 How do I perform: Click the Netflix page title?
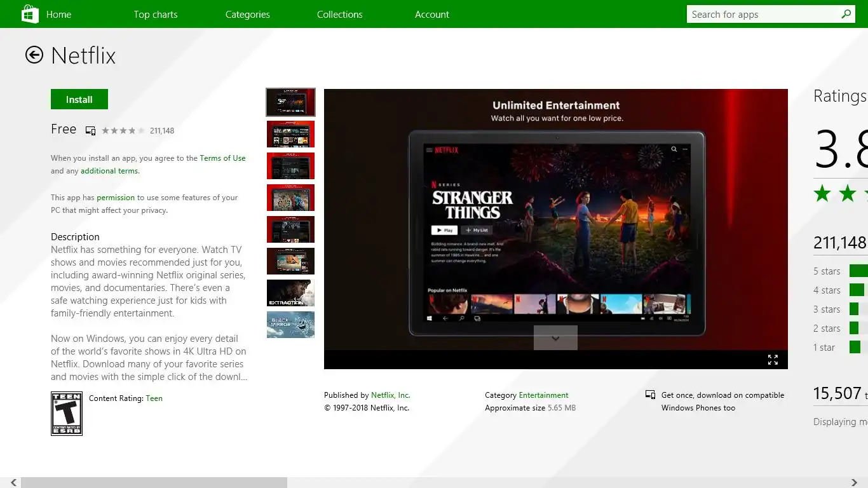click(x=83, y=56)
